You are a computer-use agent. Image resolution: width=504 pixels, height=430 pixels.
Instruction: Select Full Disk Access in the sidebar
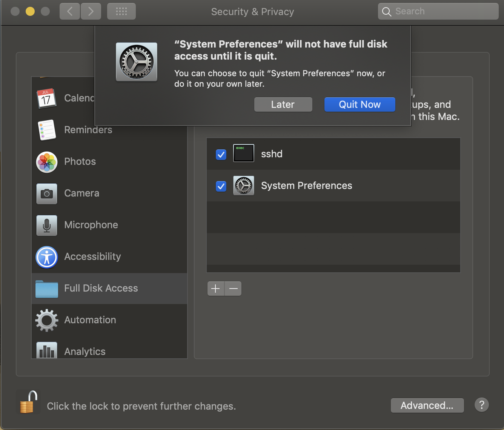[x=109, y=289]
